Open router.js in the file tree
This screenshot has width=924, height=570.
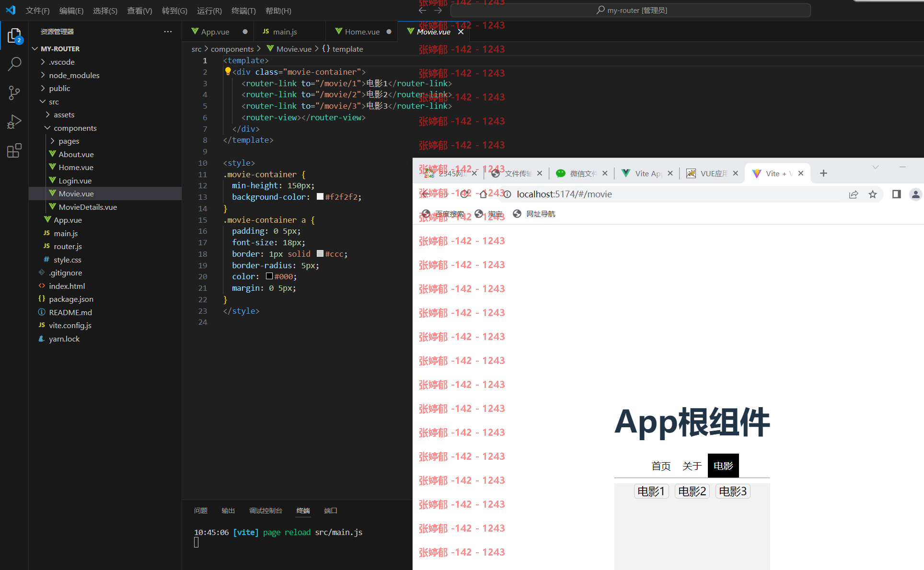68,246
